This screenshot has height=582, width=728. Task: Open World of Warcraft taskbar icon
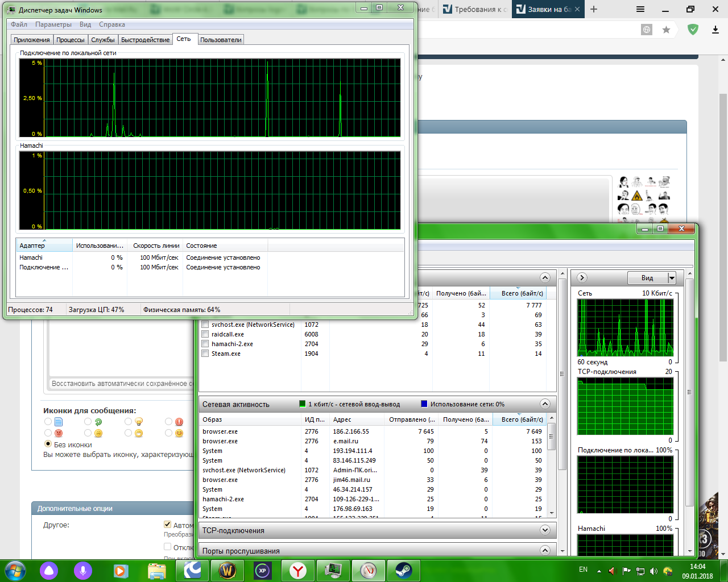[227, 570]
